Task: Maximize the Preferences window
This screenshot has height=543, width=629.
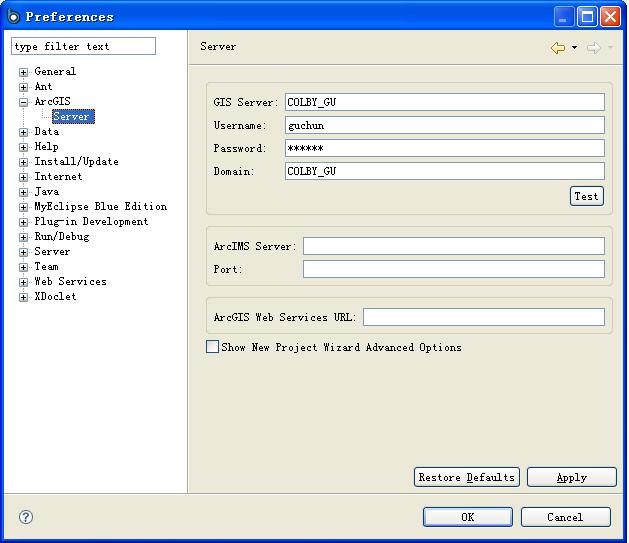Action: point(587,17)
